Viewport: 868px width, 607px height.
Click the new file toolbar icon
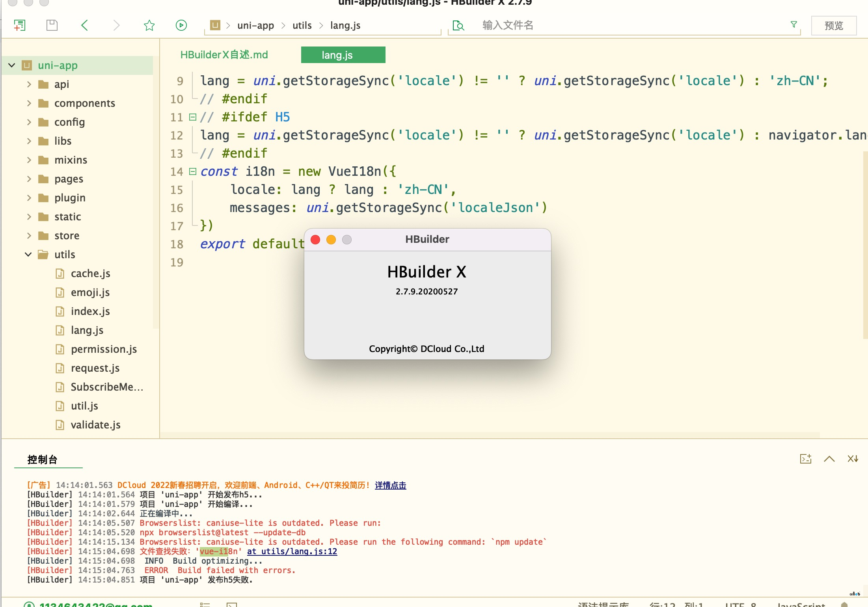click(20, 25)
